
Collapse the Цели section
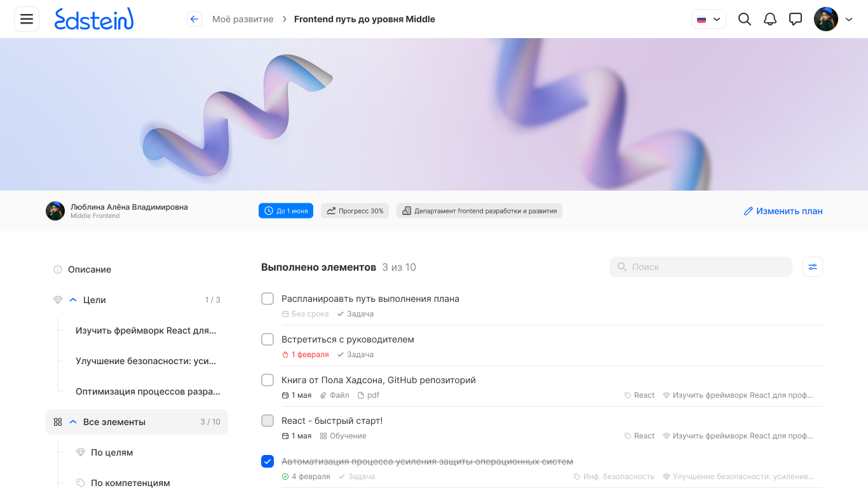coord(73,300)
